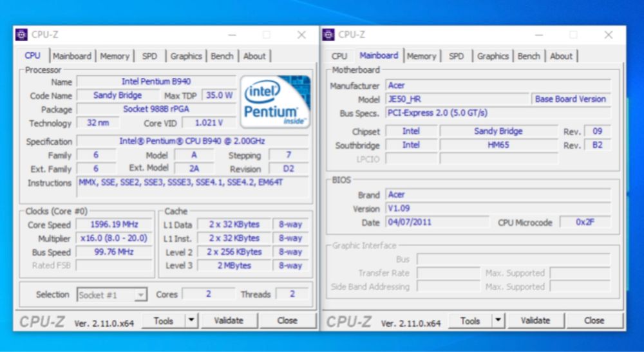This screenshot has height=352, width=644.
Task: Click the CPU-Z app icon in left window title bar
Action: (x=22, y=35)
